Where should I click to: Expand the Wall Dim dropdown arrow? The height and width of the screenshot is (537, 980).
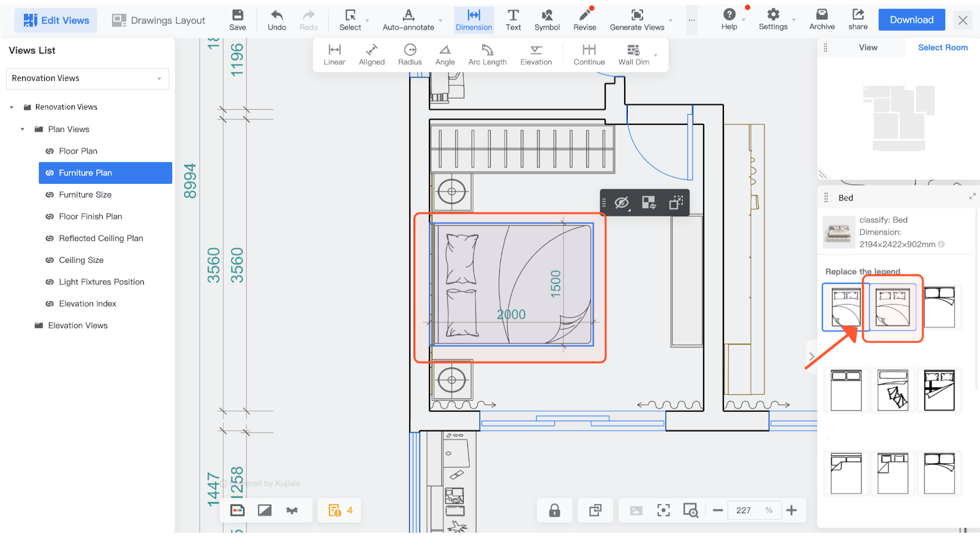point(656,55)
